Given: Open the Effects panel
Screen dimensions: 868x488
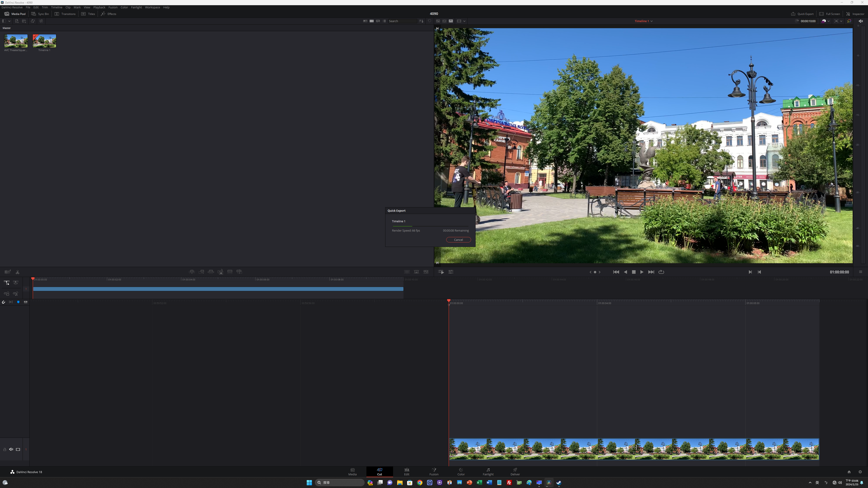Looking at the screenshot, I should pyautogui.click(x=108, y=14).
